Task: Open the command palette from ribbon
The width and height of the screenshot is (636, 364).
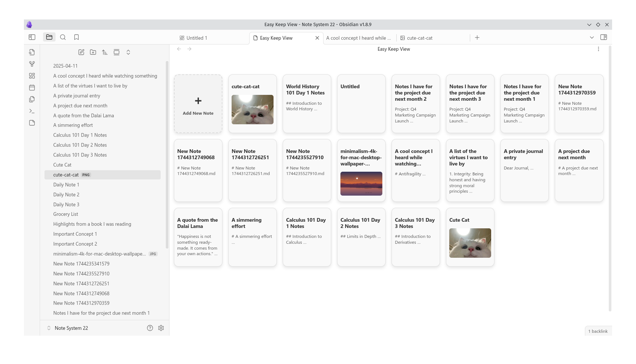Action: (x=32, y=111)
